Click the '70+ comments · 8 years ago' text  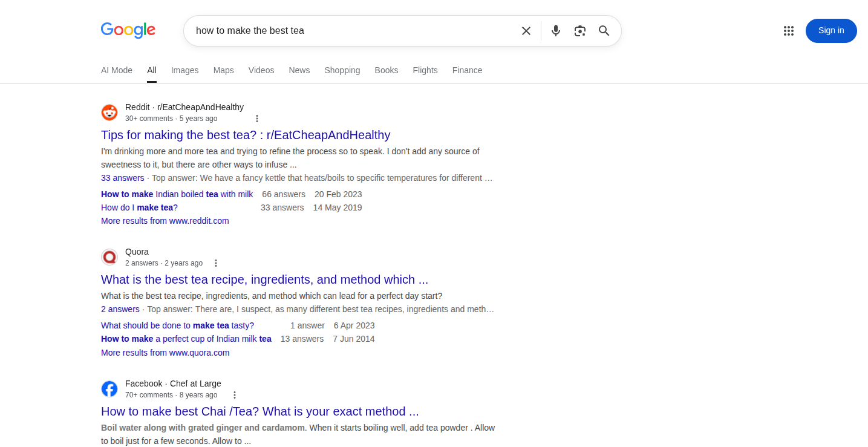(171, 395)
